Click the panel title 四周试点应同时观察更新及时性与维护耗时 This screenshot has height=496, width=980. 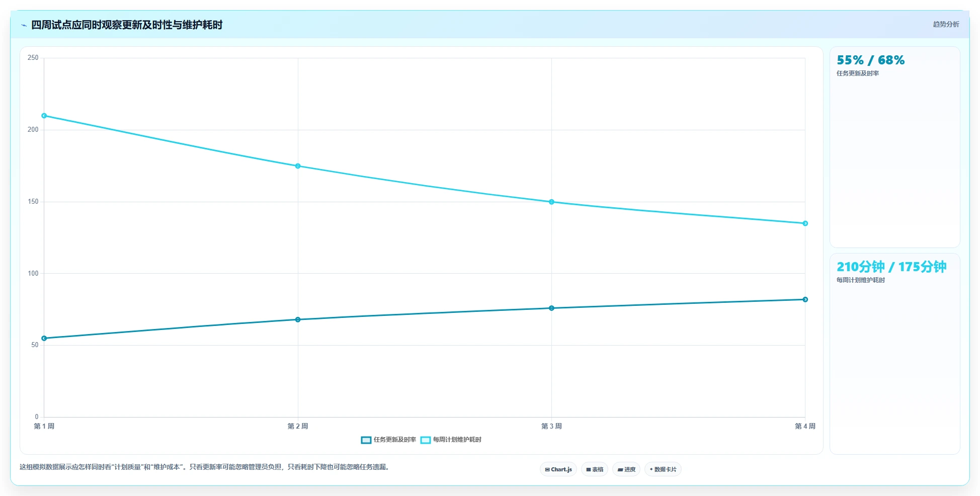pyautogui.click(x=127, y=25)
